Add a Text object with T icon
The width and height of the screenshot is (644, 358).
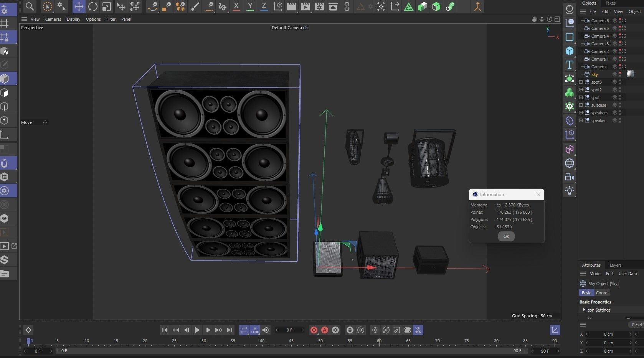point(570,65)
